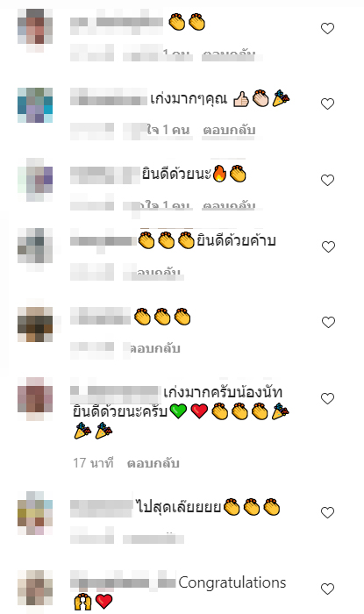This screenshot has width=364, height=614.
Task: Like the เก่งมากครับน้องนัท comment
Action: point(328,398)
